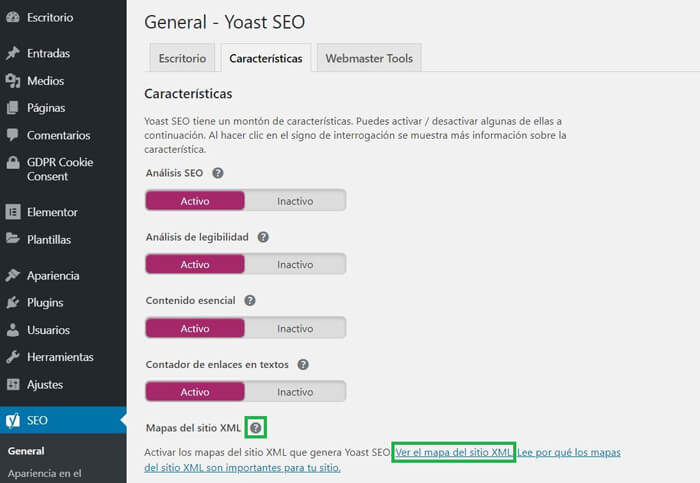
Task: Click the Escritorio dashboard icon in sidebar
Action: tap(13, 17)
